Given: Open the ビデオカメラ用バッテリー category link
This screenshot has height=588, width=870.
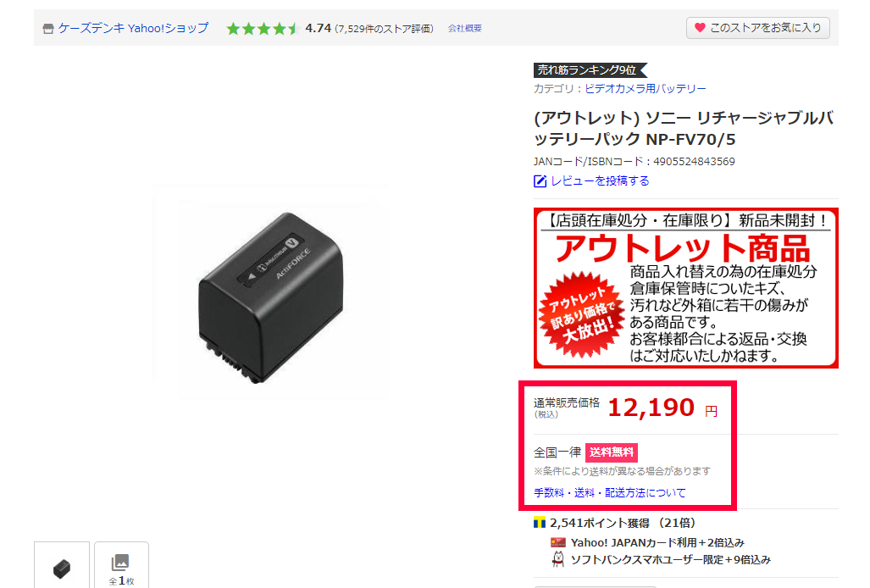Looking at the screenshot, I should pyautogui.click(x=646, y=89).
